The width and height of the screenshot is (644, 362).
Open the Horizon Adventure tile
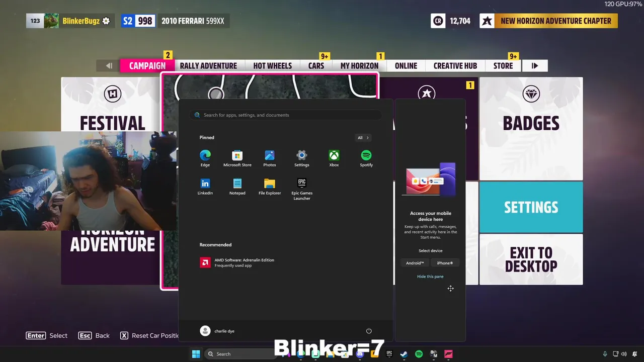(112, 256)
